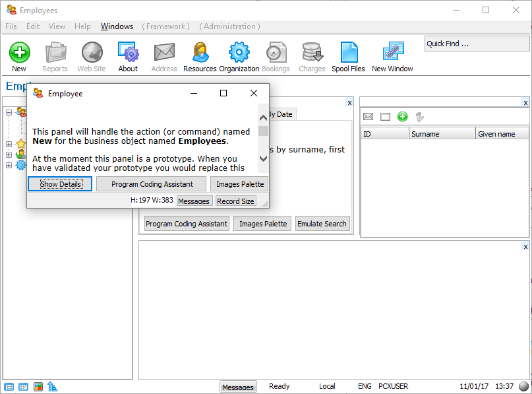Click the four-color squares status bar icon
Screen dimensions: 532x394
[x=38, y=387]
